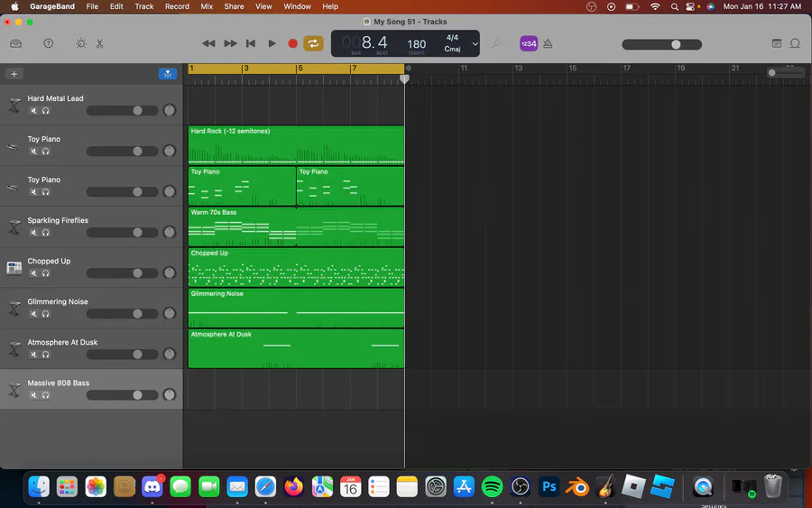Open Quick Help question mark button
The height and width of the screenshot is (508, 812).
(x=48, y=43)
